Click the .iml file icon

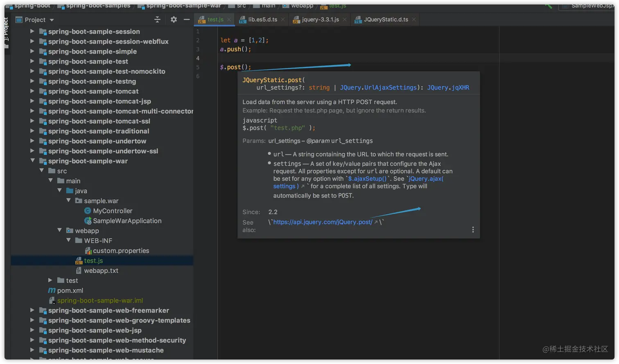pos(52,301)
